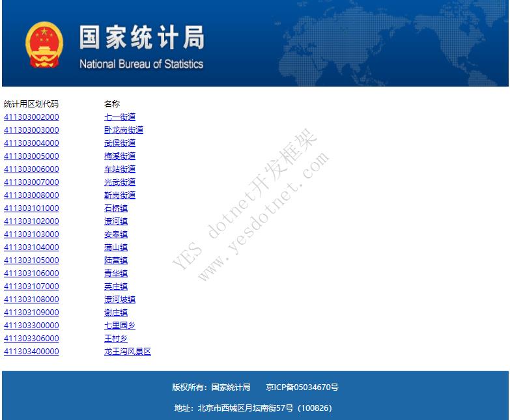Open the 七一街道 link
Viewport: 510px width, 420px height.
120,117
